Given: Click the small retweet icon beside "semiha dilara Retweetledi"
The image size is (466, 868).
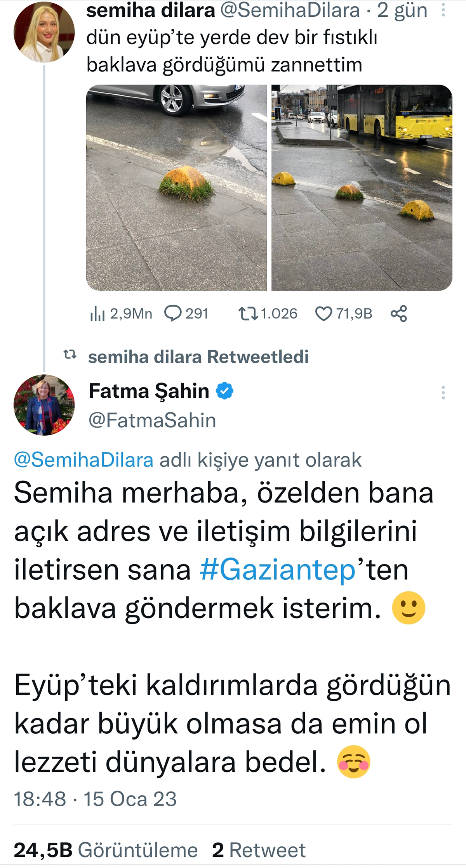Looking at the screenshot, I should [70, 355].
